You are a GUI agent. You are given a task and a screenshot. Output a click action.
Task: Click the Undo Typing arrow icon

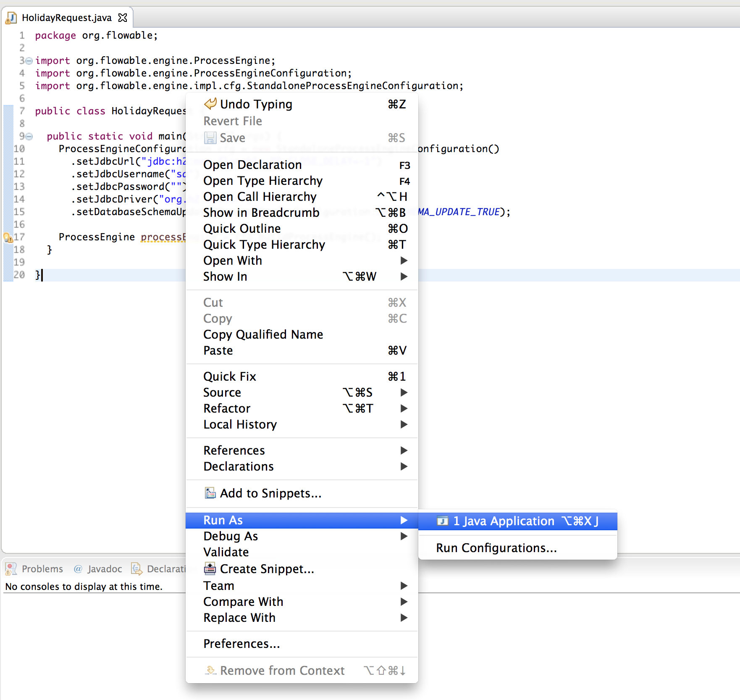pyautogui.click(x=210, y=104)
